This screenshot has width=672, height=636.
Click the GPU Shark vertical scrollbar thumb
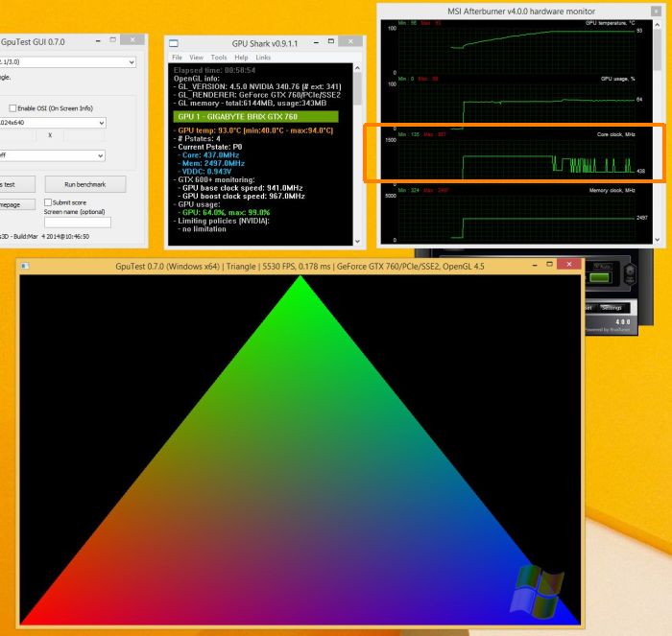357,88
